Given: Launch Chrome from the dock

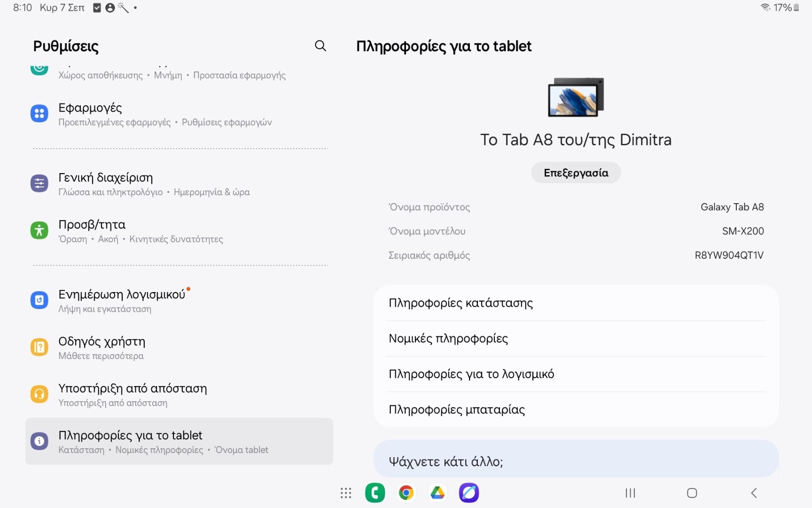Looking at the screenshot, I should point(406,493).
